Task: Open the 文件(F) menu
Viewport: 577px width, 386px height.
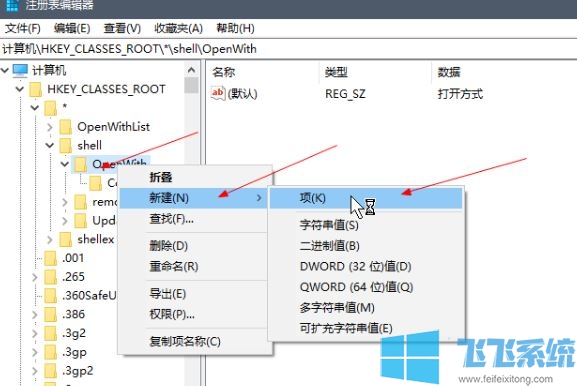Action: [x=23, y=28]
